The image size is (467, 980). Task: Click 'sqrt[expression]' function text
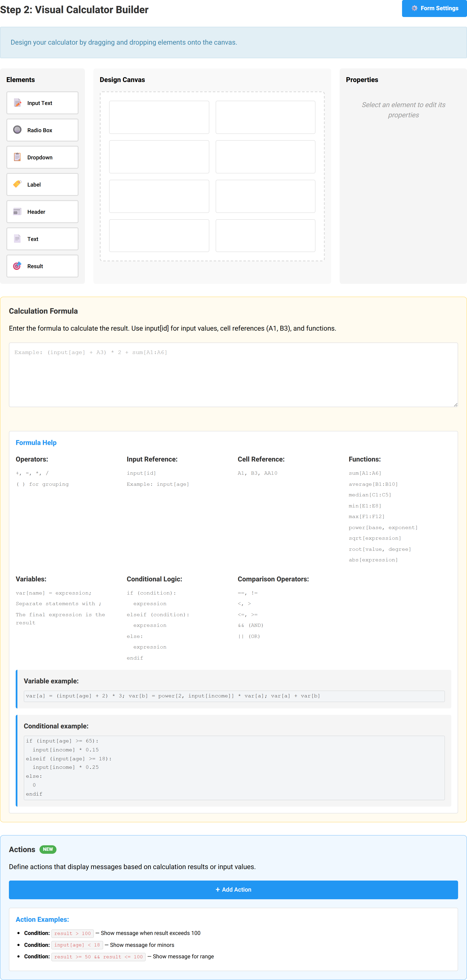[x=375, y=538]
